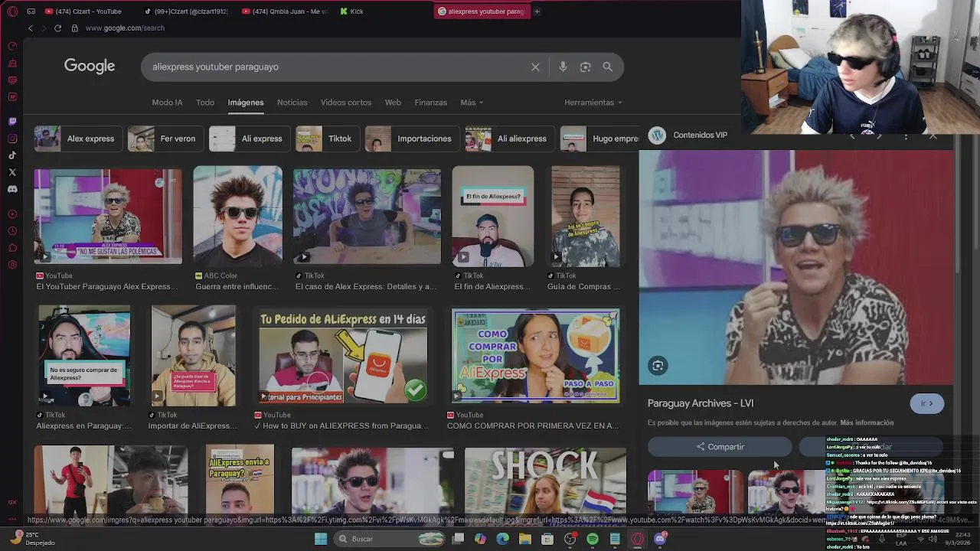Open the Videos cortos tab

346,103
